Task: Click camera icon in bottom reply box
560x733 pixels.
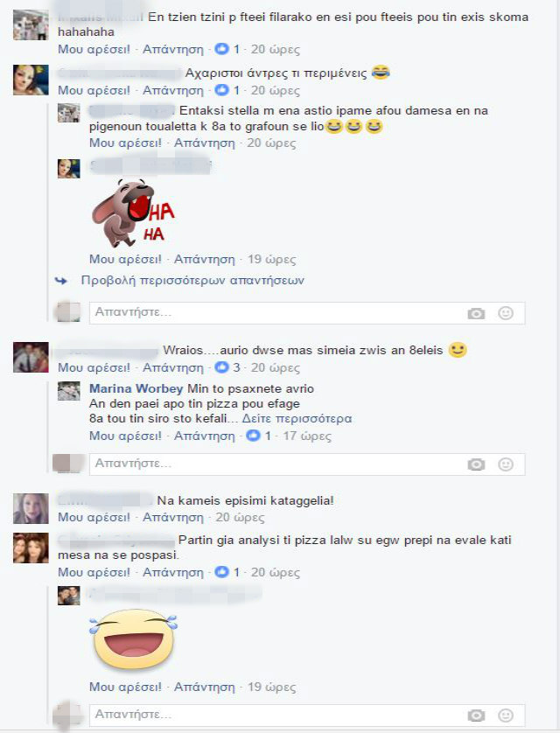Action: (x=476, y=716)
